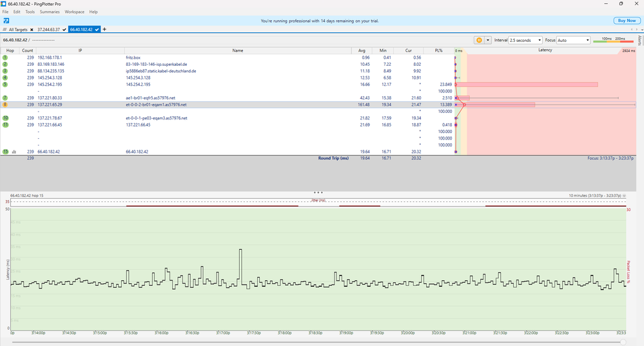Screen dimensions: 644x346
Task: Open the Summaries menu
Action: coord(50,12)
